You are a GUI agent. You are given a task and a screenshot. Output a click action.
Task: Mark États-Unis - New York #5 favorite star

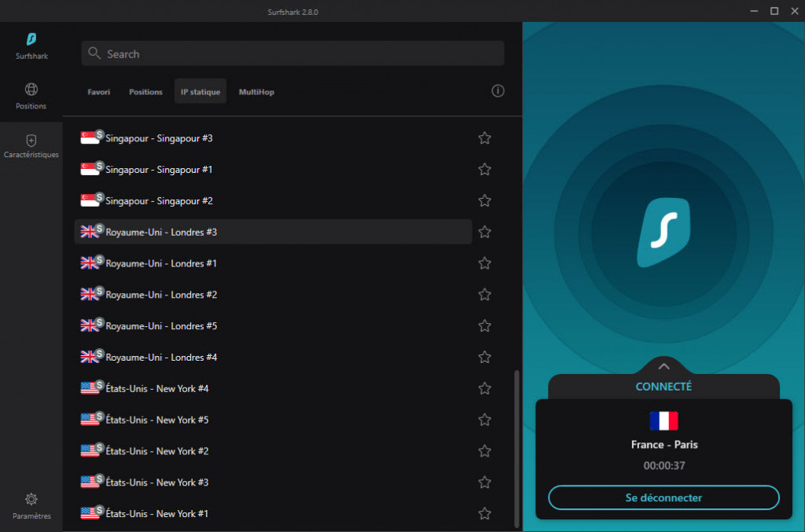point(484,420)
